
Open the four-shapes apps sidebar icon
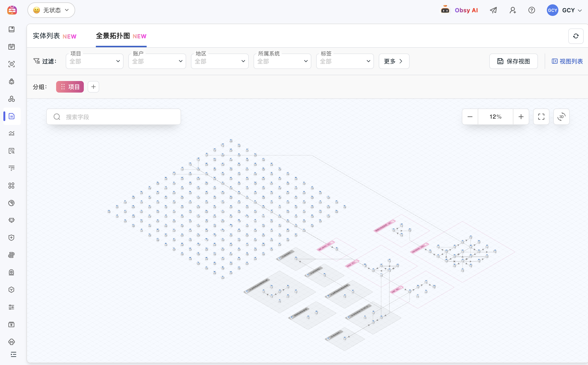click(12, 186)
